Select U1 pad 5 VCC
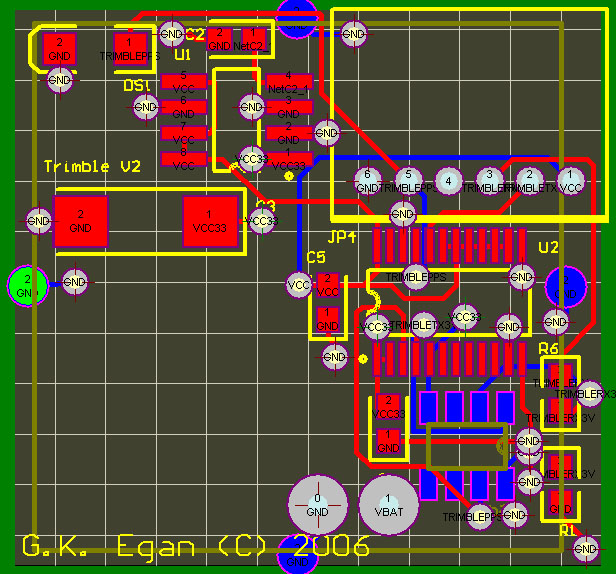Image resolution: width=616 pixels, height=574 pixels. tap(183, 82)
